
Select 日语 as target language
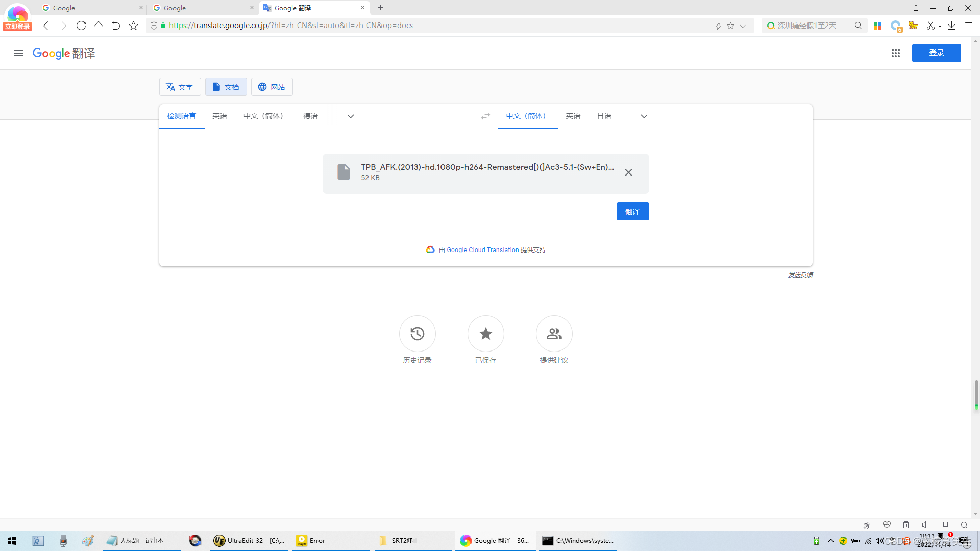604,116
